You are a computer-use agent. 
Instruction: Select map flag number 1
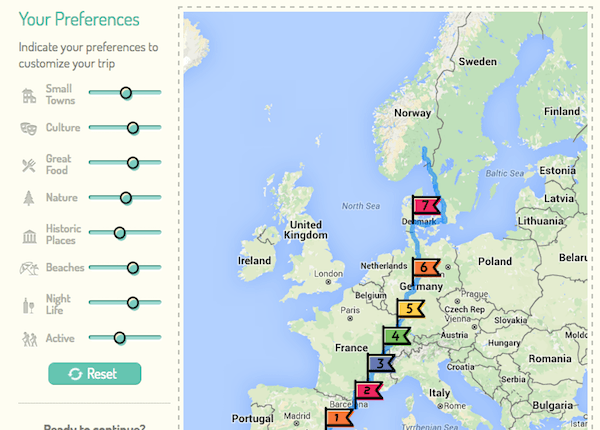(339, 418)
